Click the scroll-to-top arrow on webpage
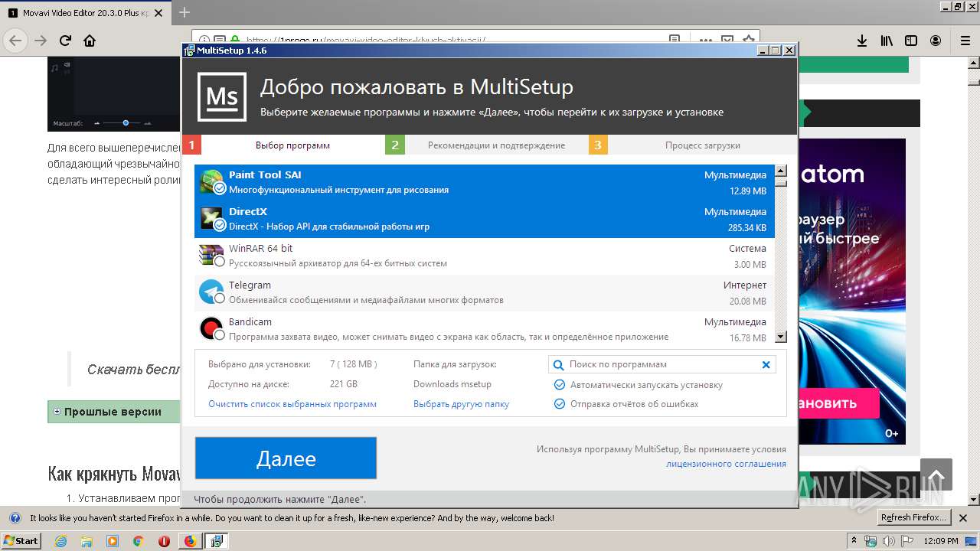Image resolution: width=980 pixels, height=551 pixels. (936, 474)
